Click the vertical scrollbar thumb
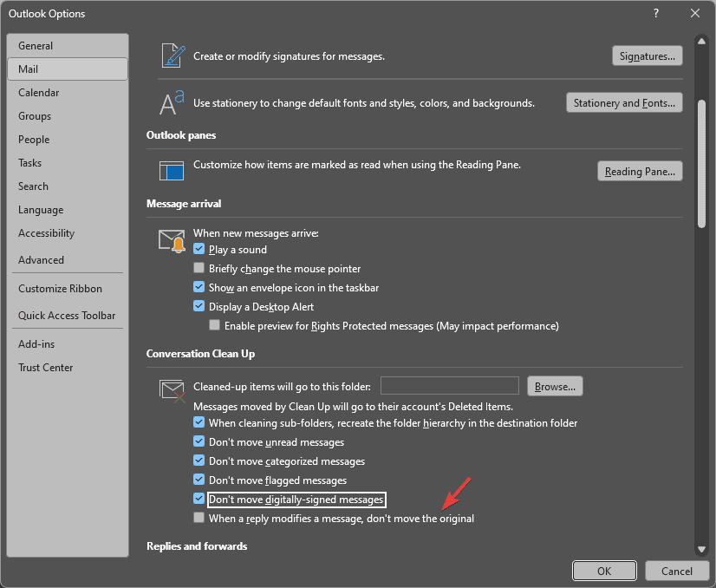716x588 pixels. point(701,163)
